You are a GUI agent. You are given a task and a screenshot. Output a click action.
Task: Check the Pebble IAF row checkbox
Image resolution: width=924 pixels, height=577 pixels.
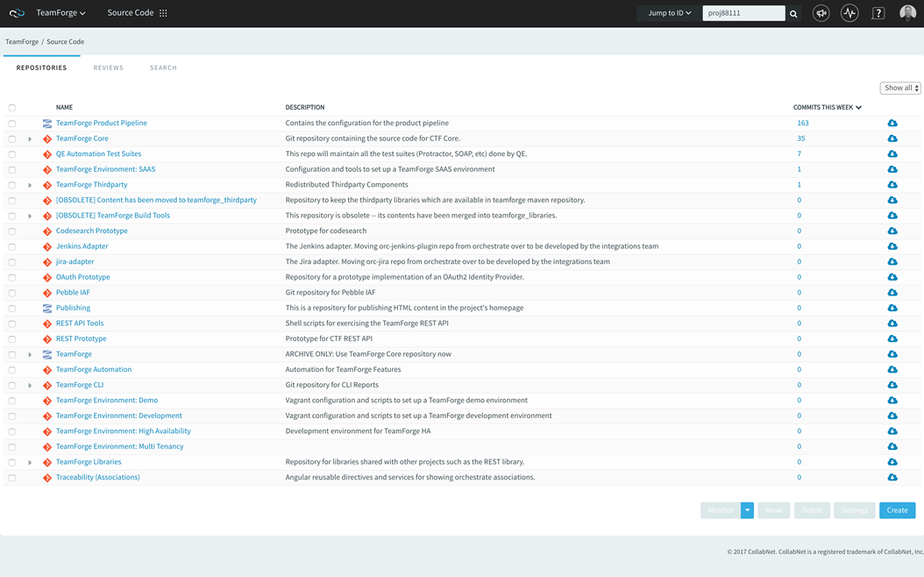(x=11, y=293)
